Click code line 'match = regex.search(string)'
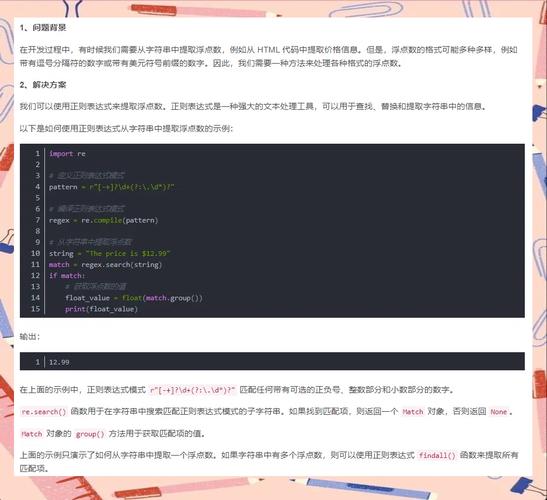 tap(106, 265)
